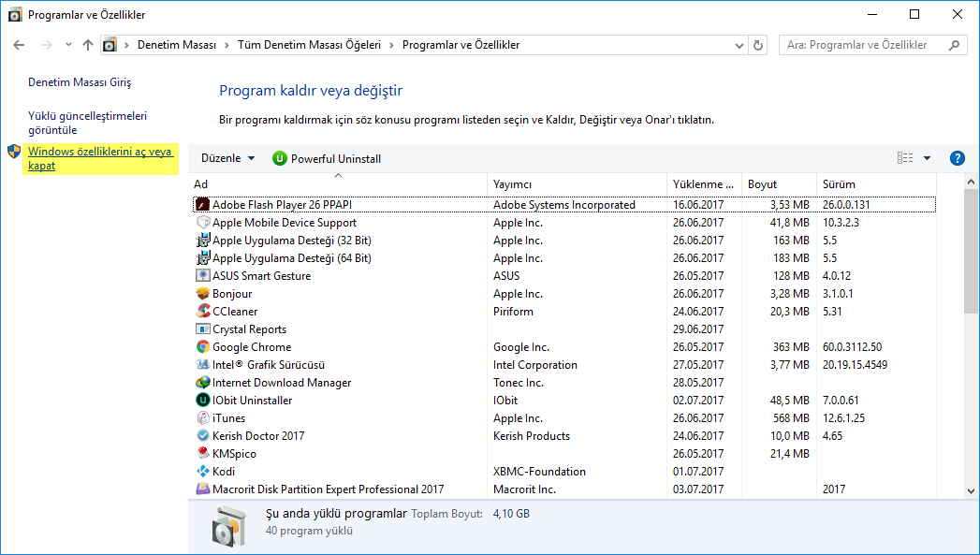Click the 568 MB size cell
980x555 pixels.
[791, 418]
